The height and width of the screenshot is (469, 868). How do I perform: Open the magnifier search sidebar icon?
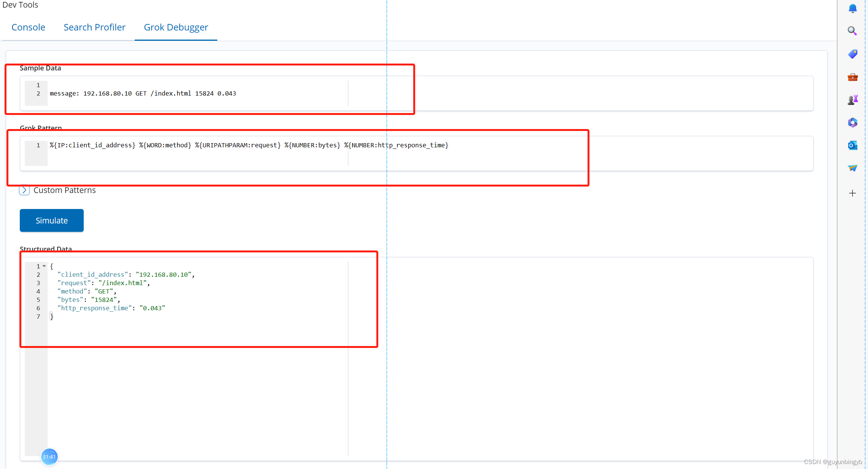coord(852,31)
